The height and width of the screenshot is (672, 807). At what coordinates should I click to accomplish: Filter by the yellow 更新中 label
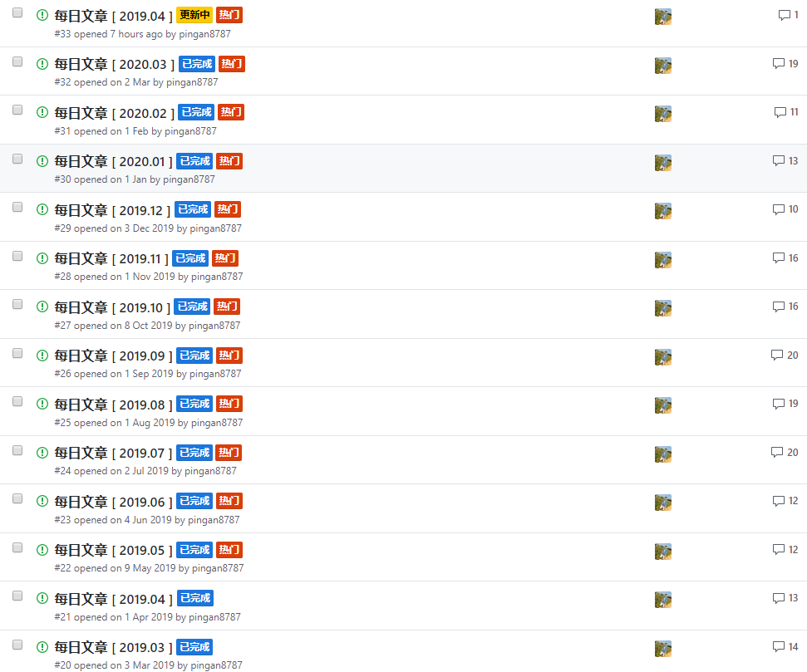pos(194,15)
